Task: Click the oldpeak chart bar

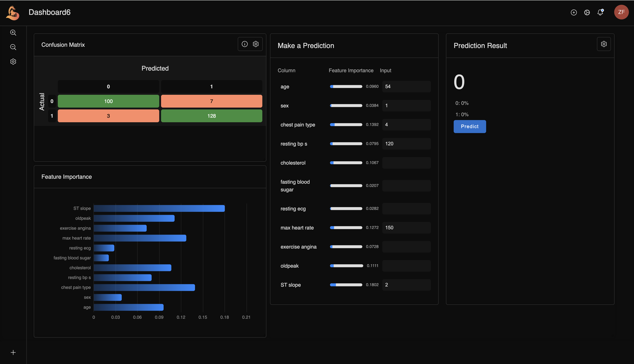Action: pos(134,218)
